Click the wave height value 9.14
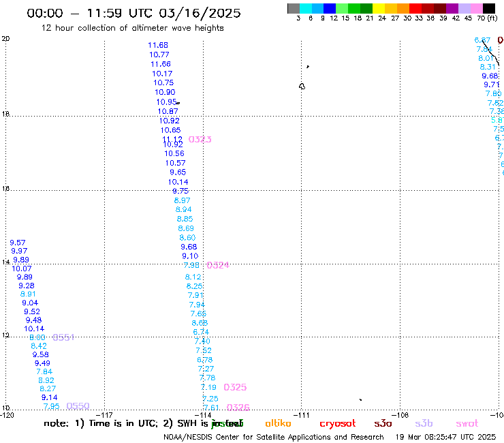 49,397
